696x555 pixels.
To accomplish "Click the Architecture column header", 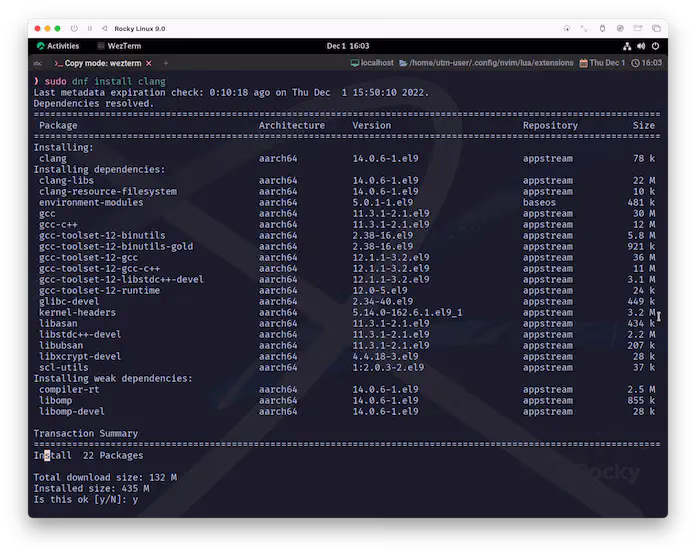I will click(292, 125).
